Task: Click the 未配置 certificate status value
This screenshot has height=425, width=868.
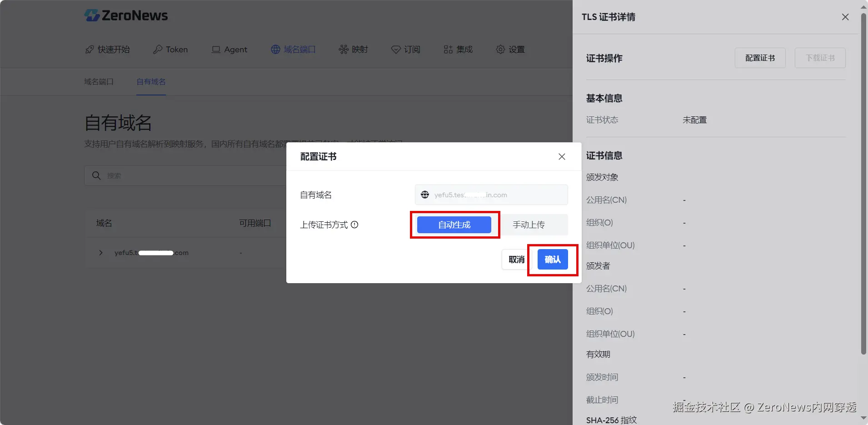Action: coord(695,120)
